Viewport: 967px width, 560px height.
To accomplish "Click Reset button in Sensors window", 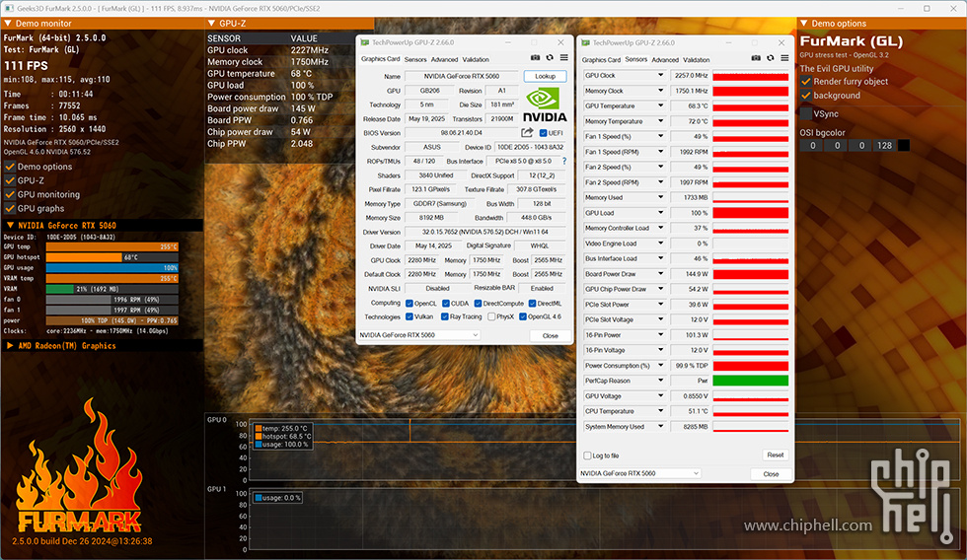I will 776,455.
